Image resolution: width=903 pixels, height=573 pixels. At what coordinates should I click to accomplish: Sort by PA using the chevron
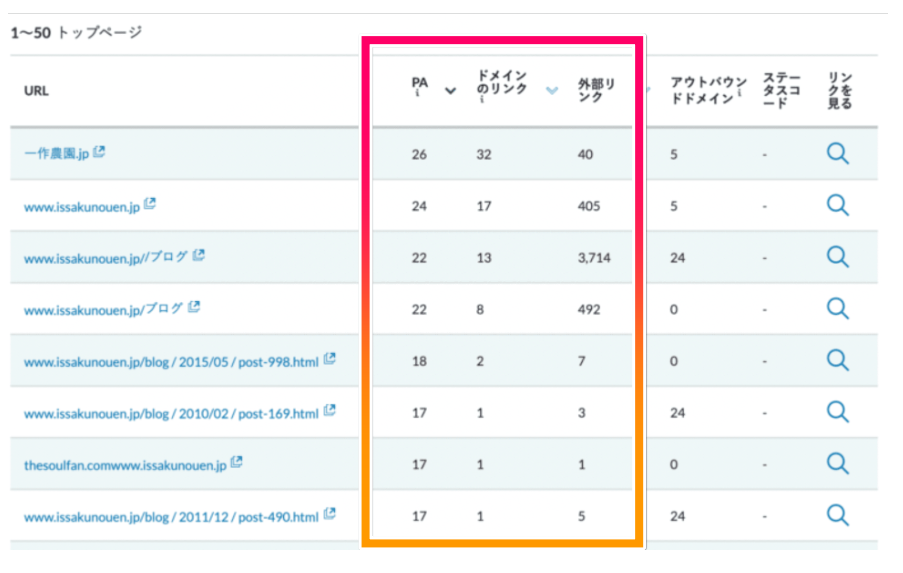pyautogui.click(x=450, y=90)
